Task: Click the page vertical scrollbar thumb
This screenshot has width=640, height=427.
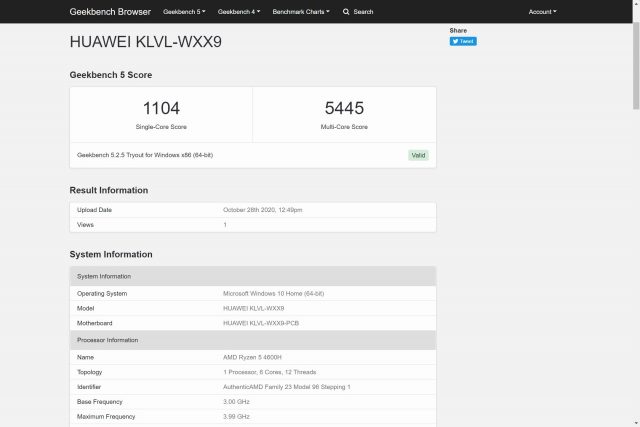Action: pos(636,65)
